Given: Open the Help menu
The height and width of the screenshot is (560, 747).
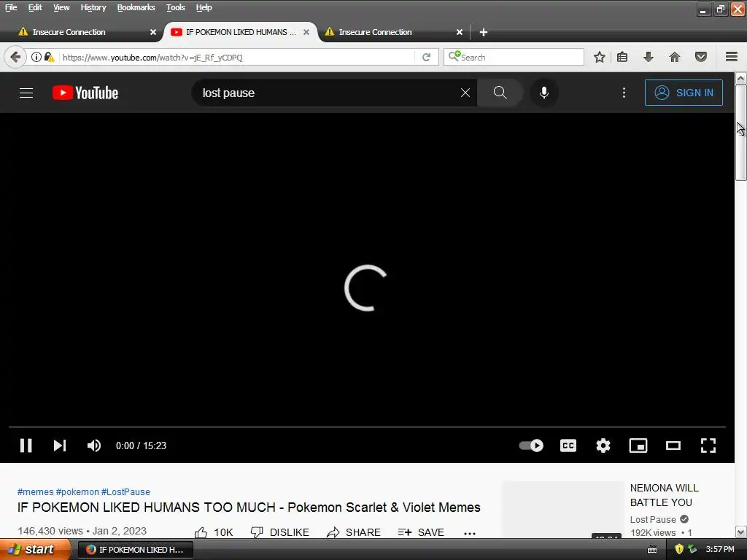Looking at the screenshot, I should click(x=204, y=7).
